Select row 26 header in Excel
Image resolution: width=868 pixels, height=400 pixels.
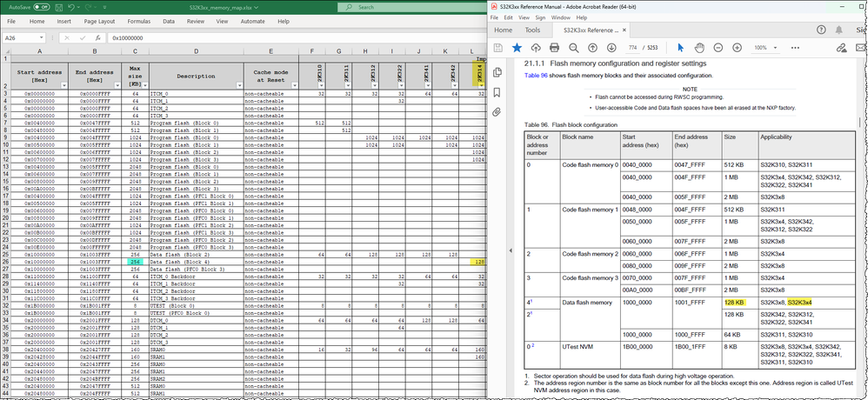pyautogui.click(x=5, y=262)
